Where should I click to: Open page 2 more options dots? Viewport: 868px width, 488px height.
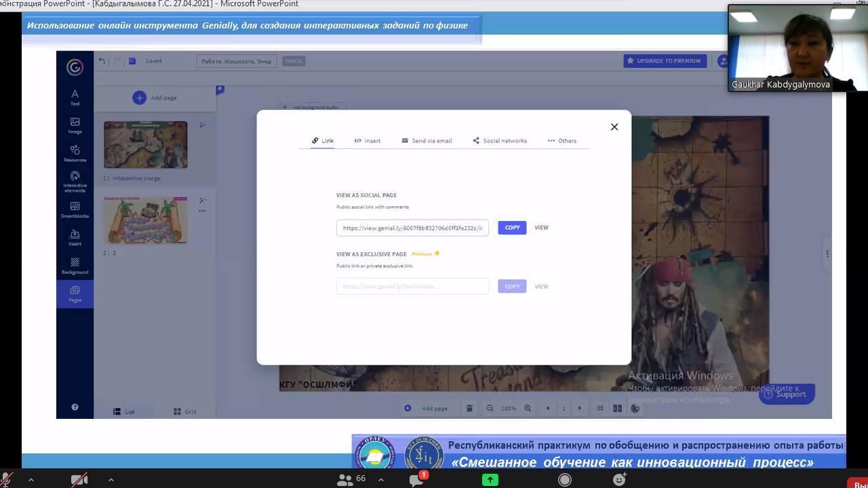[202, 211]
